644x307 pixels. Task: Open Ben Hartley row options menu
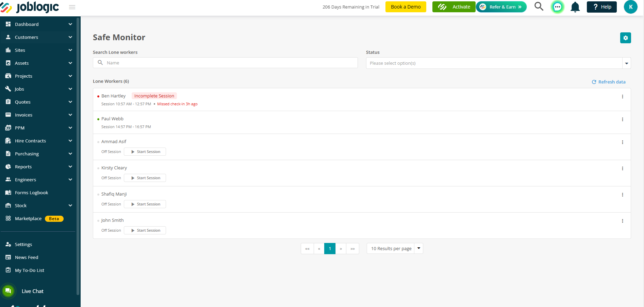click(x=623, y=96)
